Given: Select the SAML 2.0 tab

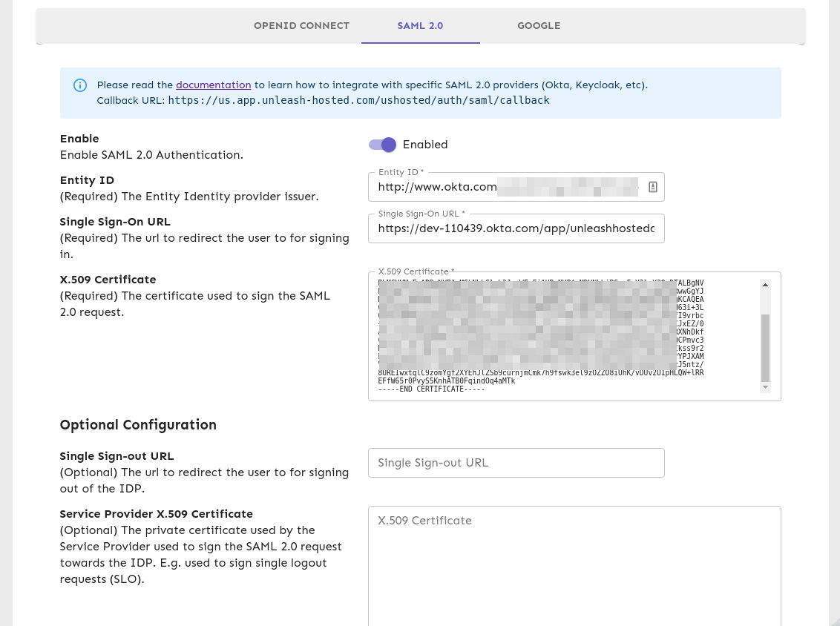Looking at the screenshot, I should pos(420,26).
